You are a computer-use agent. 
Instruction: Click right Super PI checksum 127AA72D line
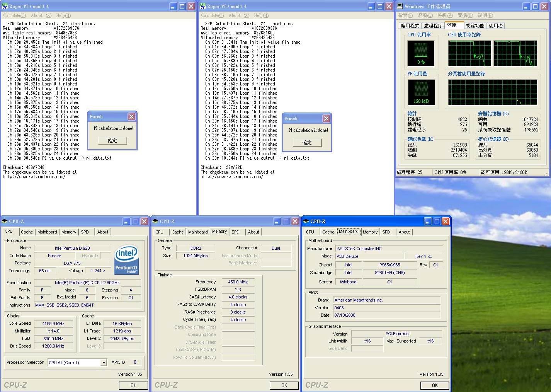point(221,167)
